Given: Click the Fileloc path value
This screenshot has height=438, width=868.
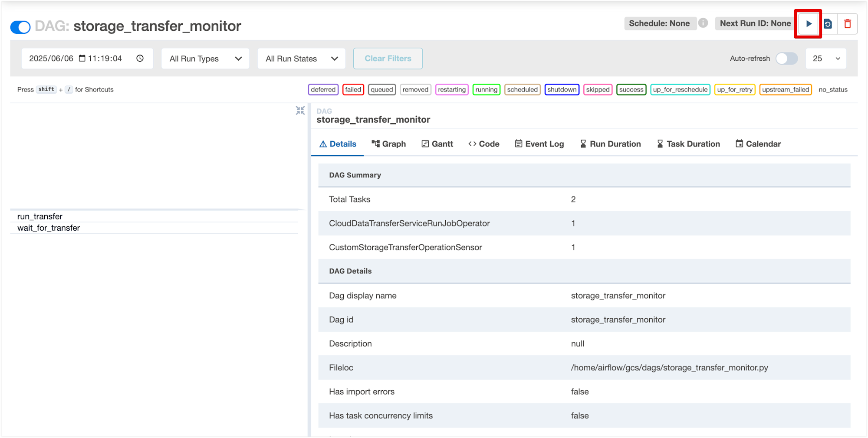Looking at the screenshot, I should [670, 368].
